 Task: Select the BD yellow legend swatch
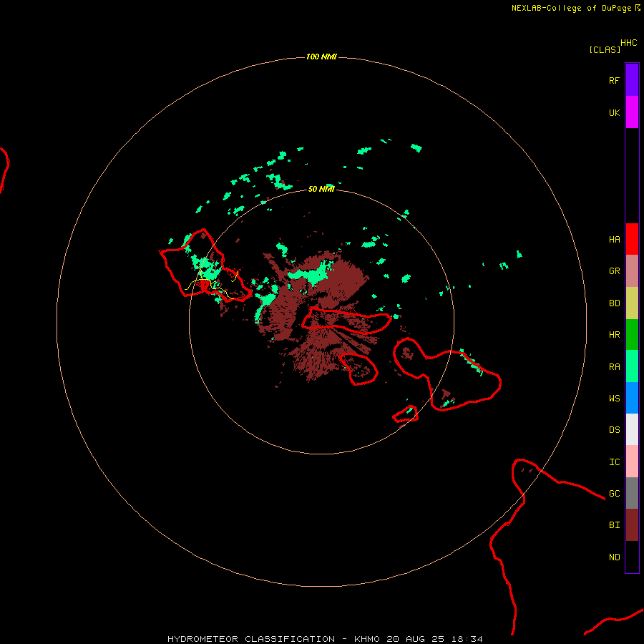click(x=632, y=303)
